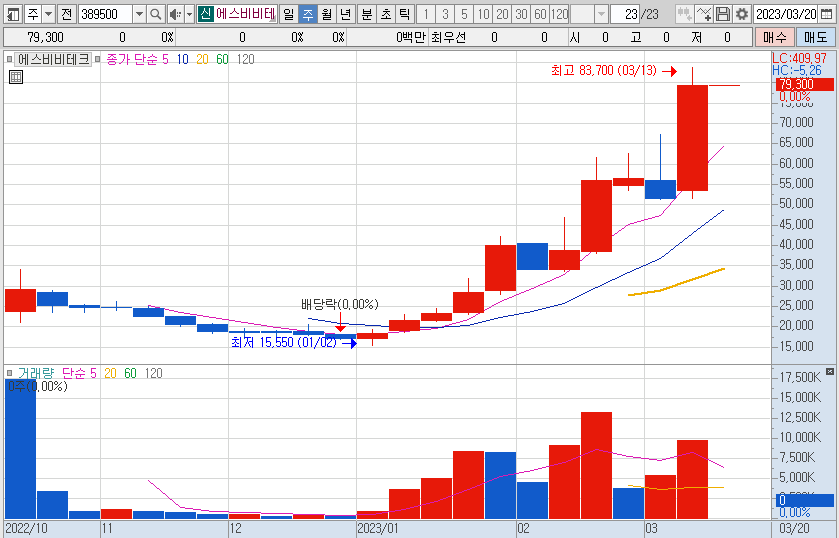Click the 매수 buy button
This screenshot has height=538, width=839.
pos(774,37)
